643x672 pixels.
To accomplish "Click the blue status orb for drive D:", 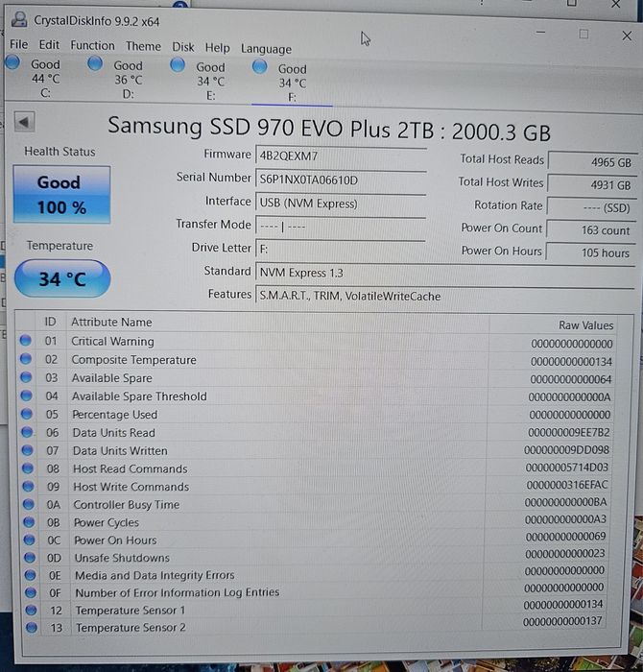I will click(x=95, y=64).
